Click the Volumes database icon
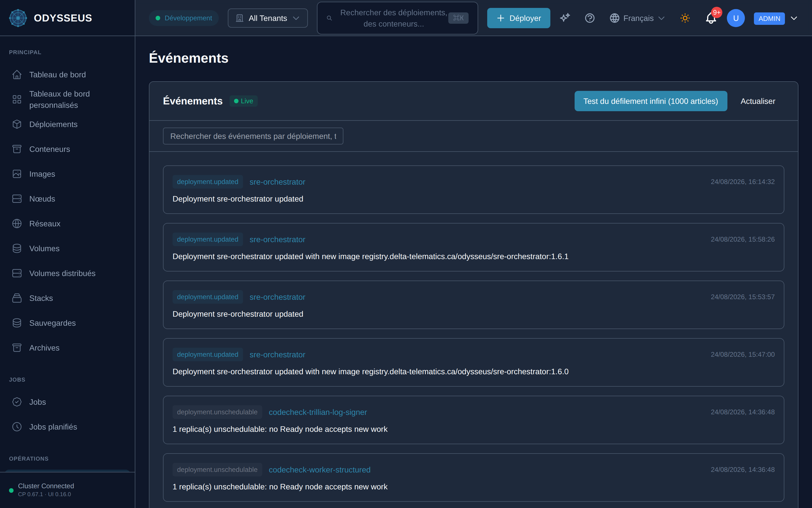Image resolution: width=812 pixels, height=508 pixels. tap(17, 249)
